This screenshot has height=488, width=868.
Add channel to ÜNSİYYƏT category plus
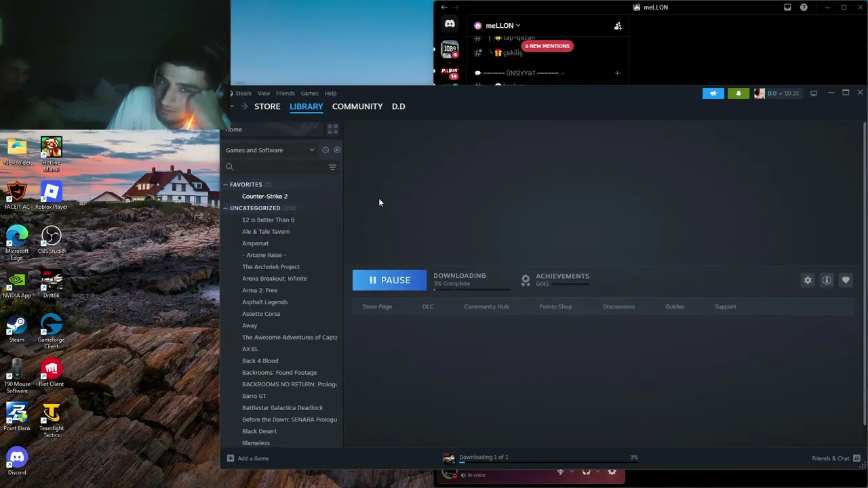(x=617, y=73)
